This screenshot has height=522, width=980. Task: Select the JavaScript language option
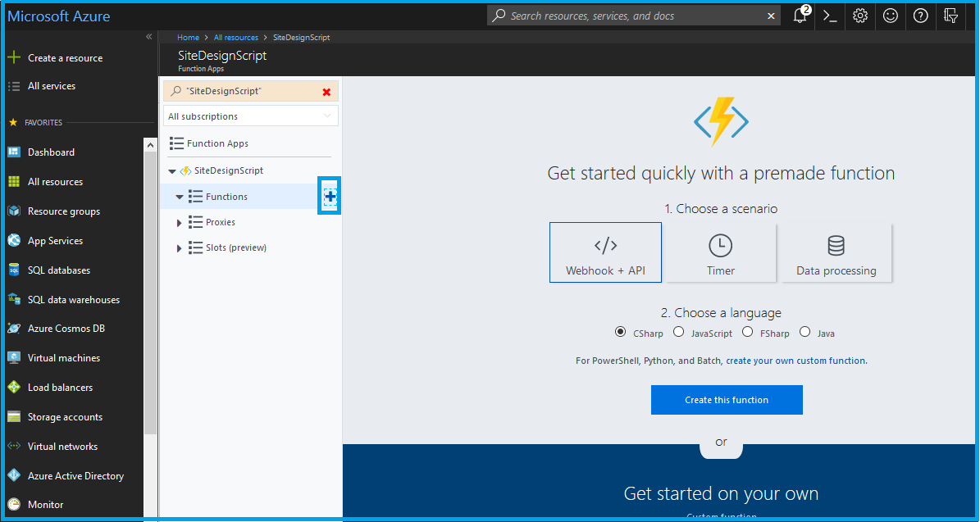[679, 332]
